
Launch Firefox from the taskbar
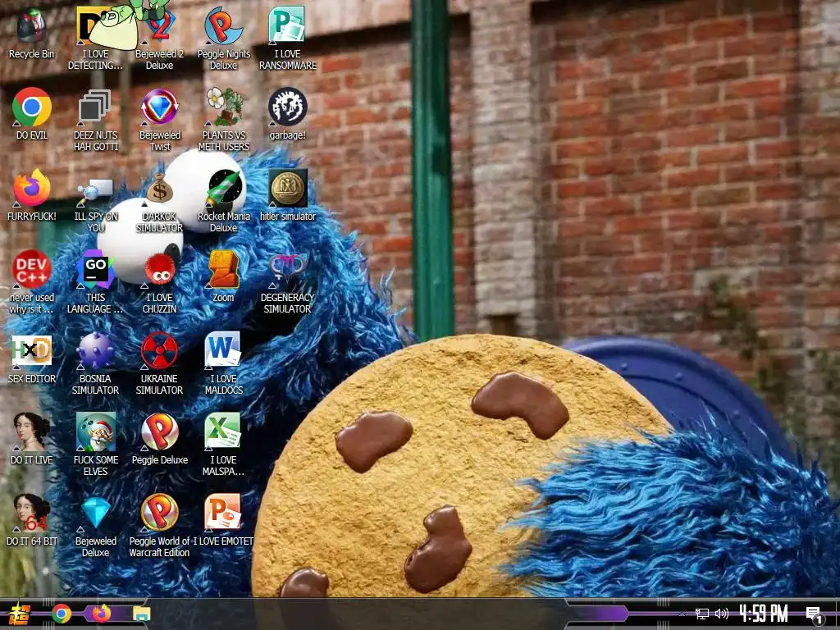[102, 614]
